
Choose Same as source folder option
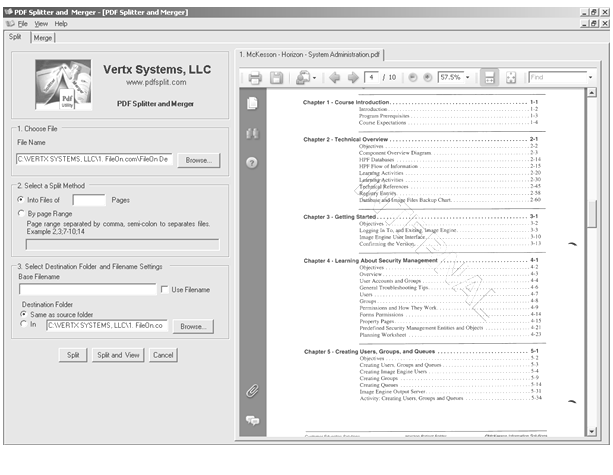[x=23, y=314]
